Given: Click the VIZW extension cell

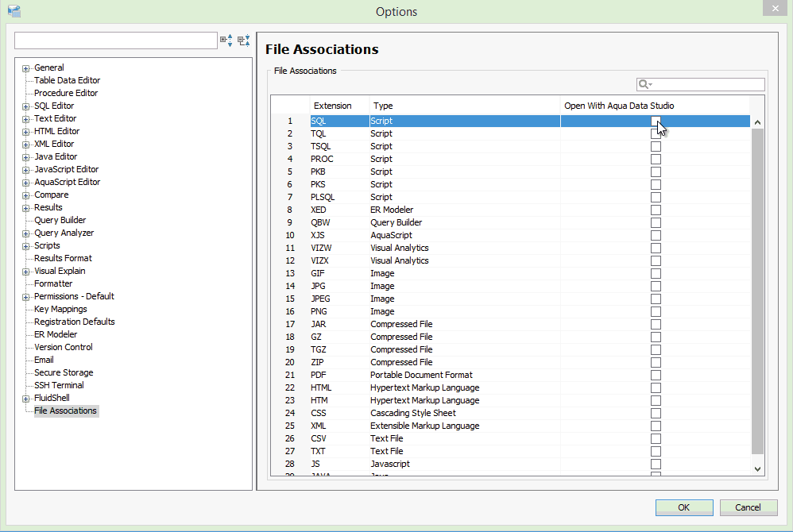Looking at the screenshot, I should click(339, 248).
